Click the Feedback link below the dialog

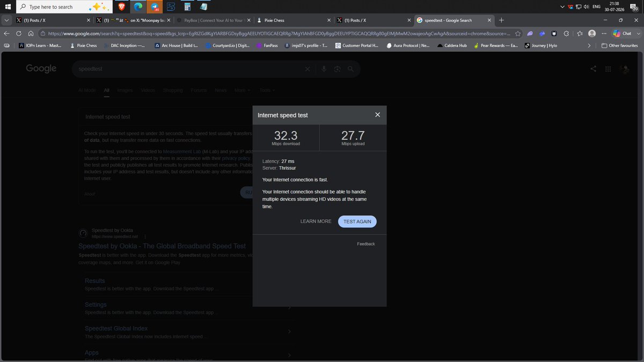pyautogui.click(x=366, y=244)
